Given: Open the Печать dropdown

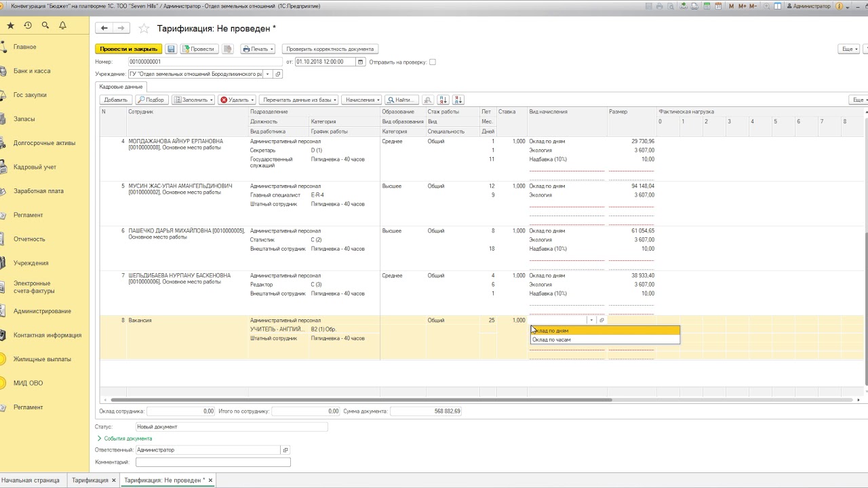Looking at the screenshot, I should tap(258, 49).
